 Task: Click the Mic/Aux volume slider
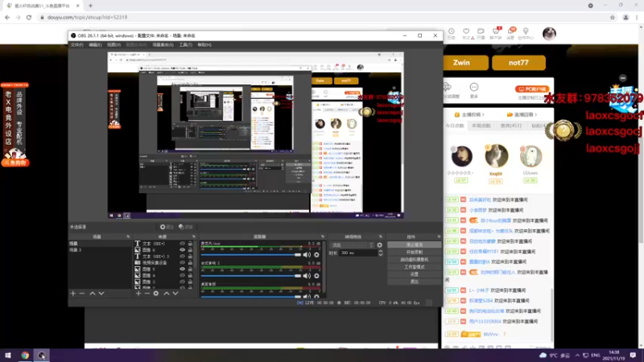click(251, 255)
